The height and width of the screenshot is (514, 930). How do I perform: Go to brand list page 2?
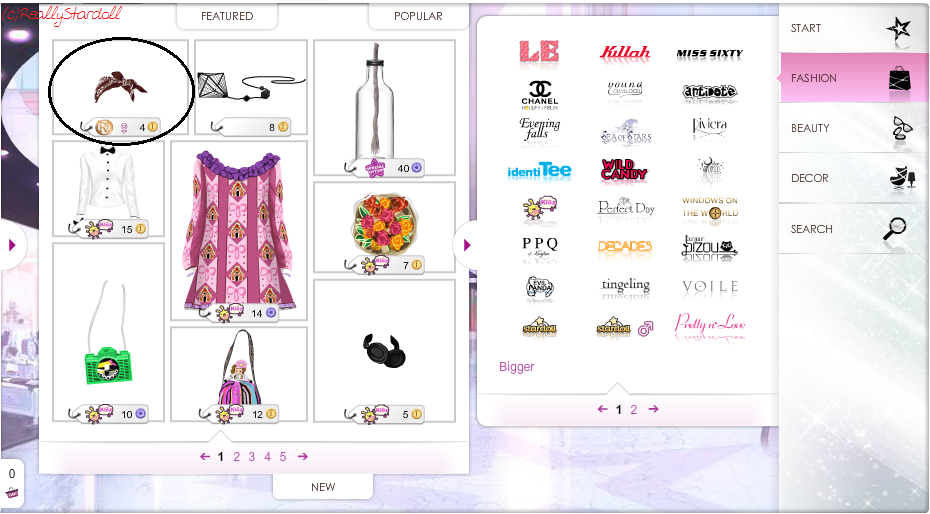click(x=633, y=409)
